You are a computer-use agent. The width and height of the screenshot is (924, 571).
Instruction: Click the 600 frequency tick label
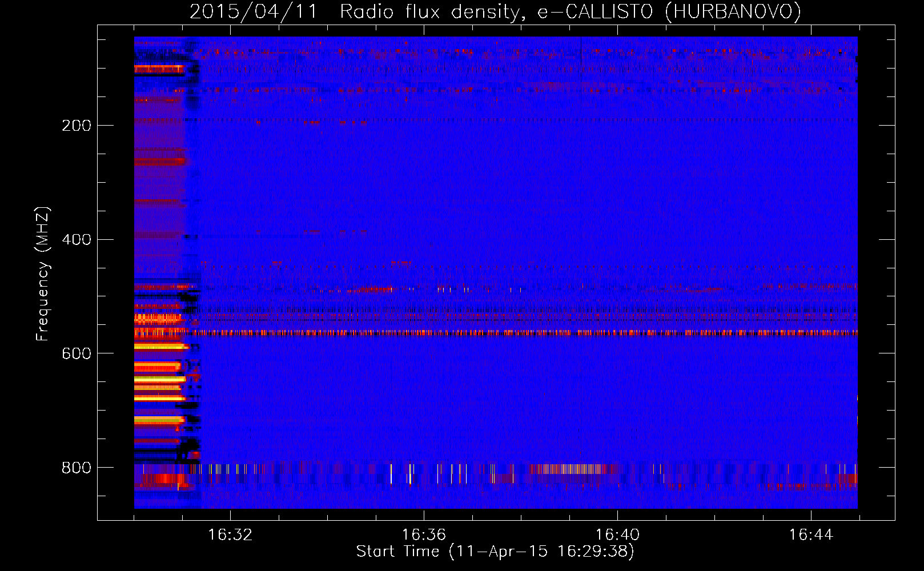tap(77, 353)
